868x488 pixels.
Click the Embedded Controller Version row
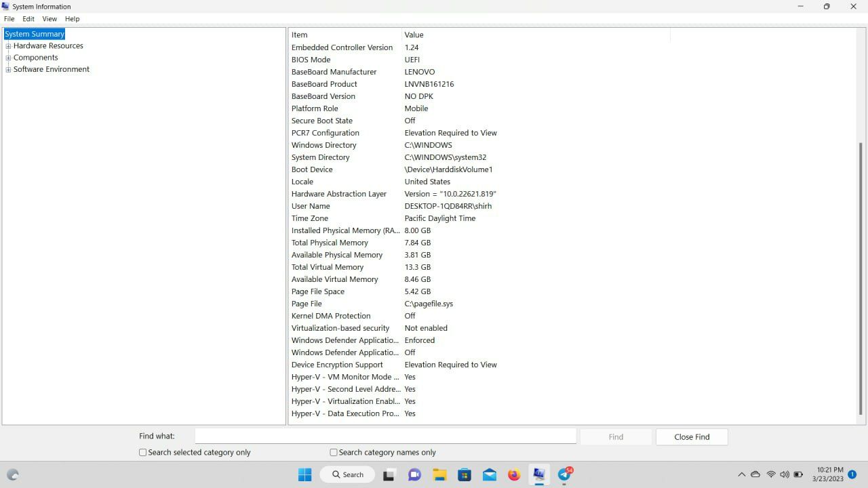click(x=480, y=47)
